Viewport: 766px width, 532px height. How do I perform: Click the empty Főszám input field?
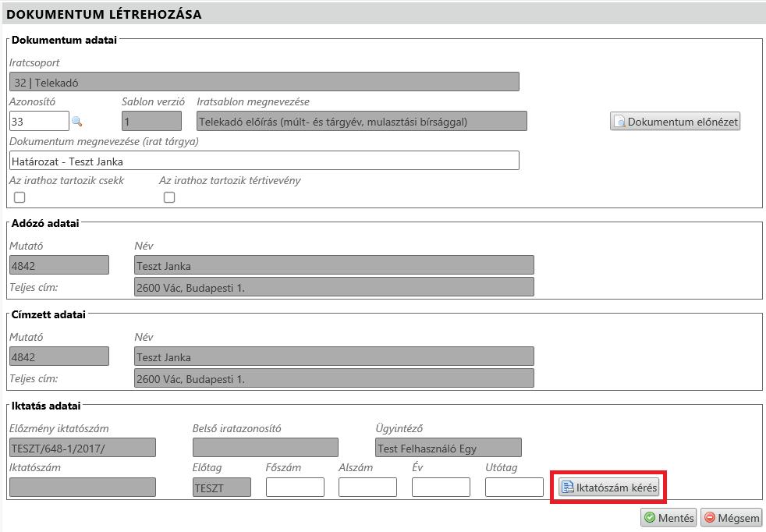[x=295, y=487]
